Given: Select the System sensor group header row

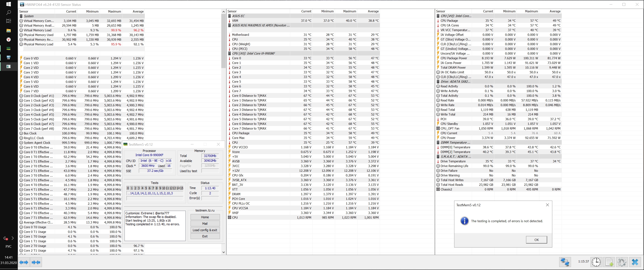Looking at the screenshot, I should [x=29, y=16].
